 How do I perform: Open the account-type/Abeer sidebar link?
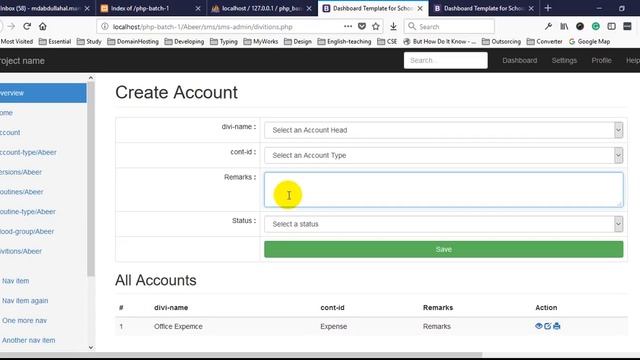(x=28, y=152)
